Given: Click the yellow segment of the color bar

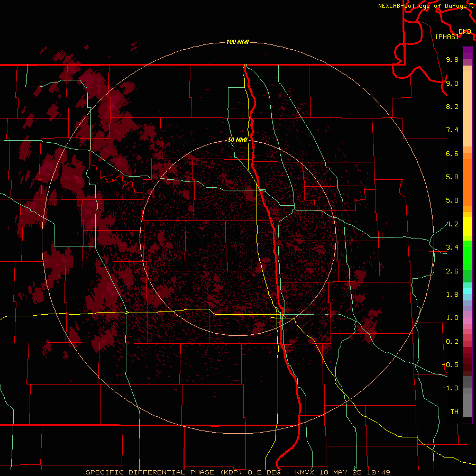Looking at the screenshot, I should (x=467, y=226).
